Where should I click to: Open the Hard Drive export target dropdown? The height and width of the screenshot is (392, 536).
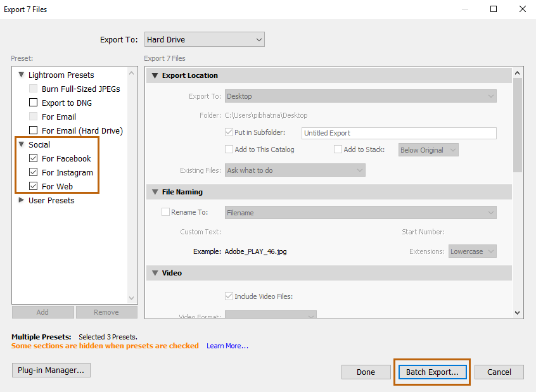pos(204,39)
